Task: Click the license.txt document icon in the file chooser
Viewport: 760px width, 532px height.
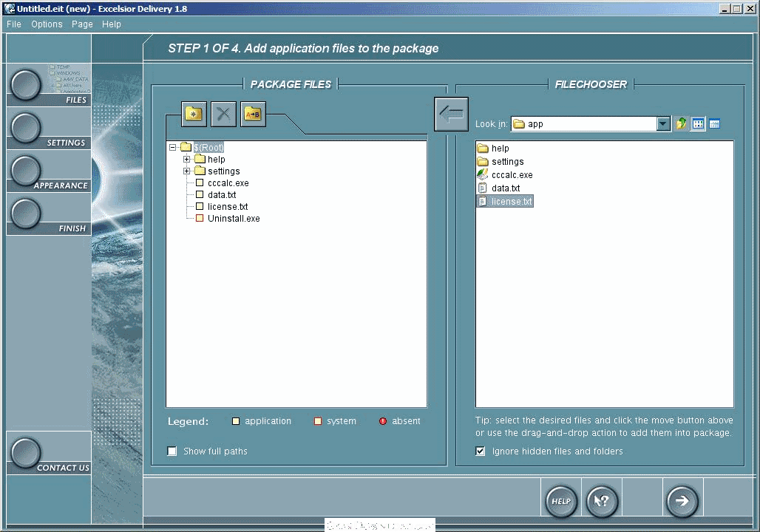Action: point(482,201)
